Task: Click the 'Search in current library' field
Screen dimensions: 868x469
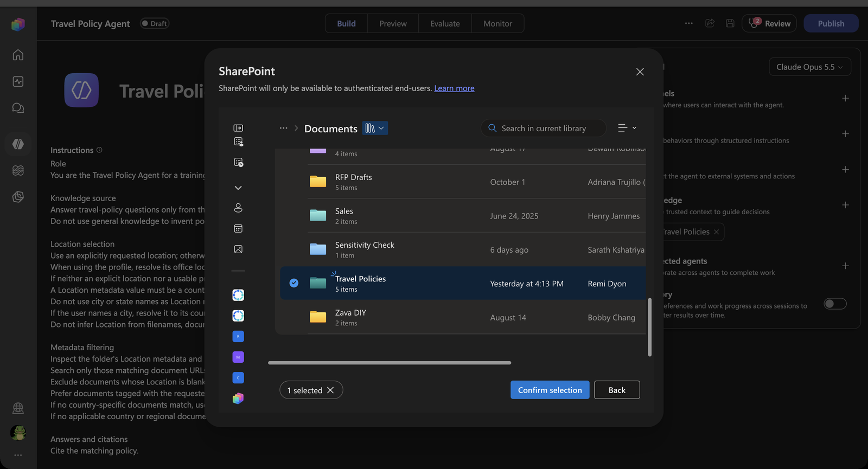Action: click(544, 128)
